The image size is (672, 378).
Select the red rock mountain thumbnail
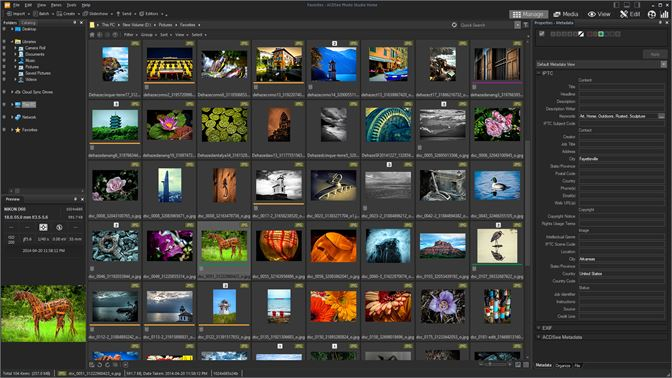(x=443, y=246)
